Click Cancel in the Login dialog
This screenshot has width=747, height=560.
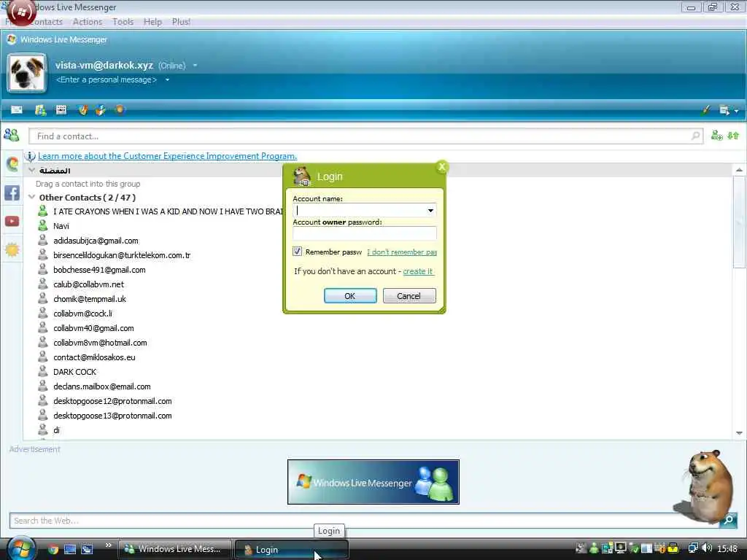pos(409,296)
